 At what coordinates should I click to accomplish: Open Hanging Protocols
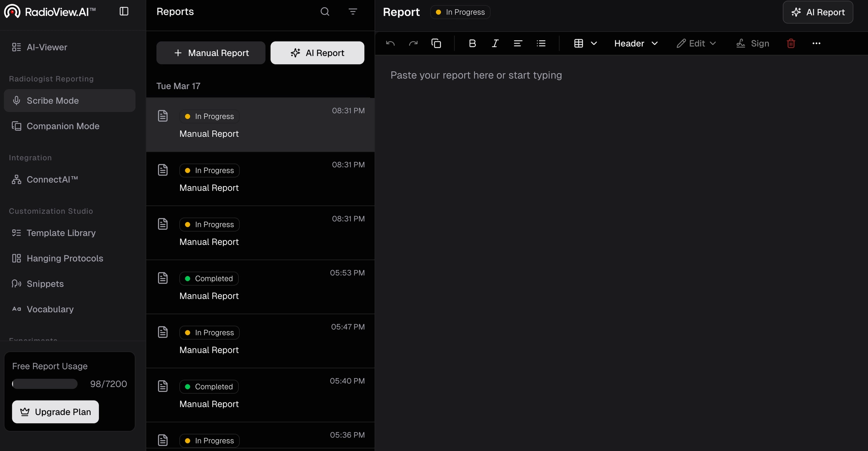tap(70, 258)
